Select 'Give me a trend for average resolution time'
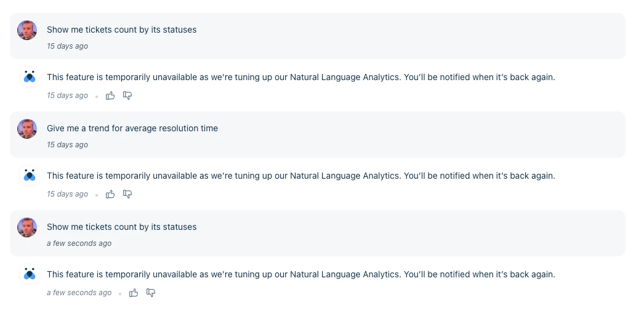Image resolution: width=644 pixels, height=318 pixels. (x=132, y=128)
